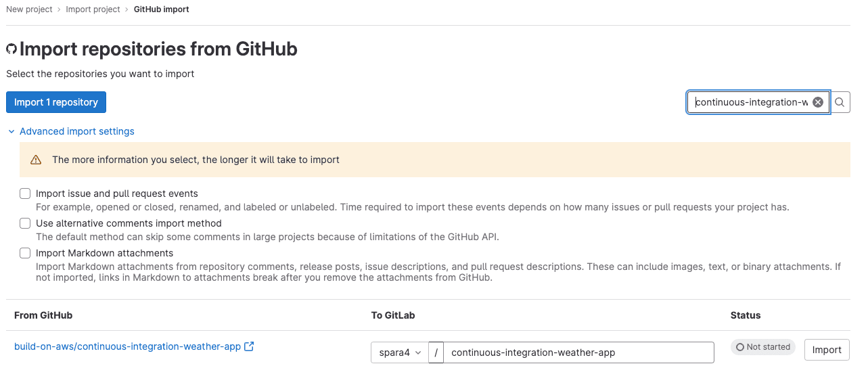Click the warning triangle icon in banner

click(36, 160)
